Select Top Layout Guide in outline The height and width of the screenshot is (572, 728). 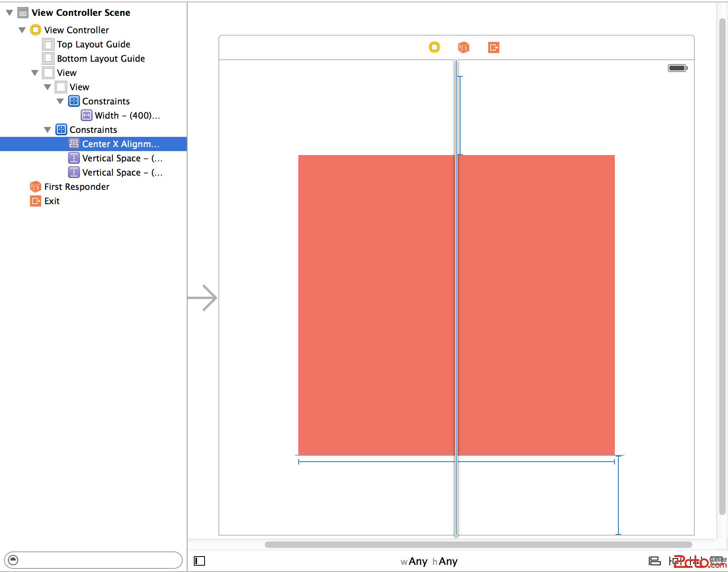tap(93, 44)
